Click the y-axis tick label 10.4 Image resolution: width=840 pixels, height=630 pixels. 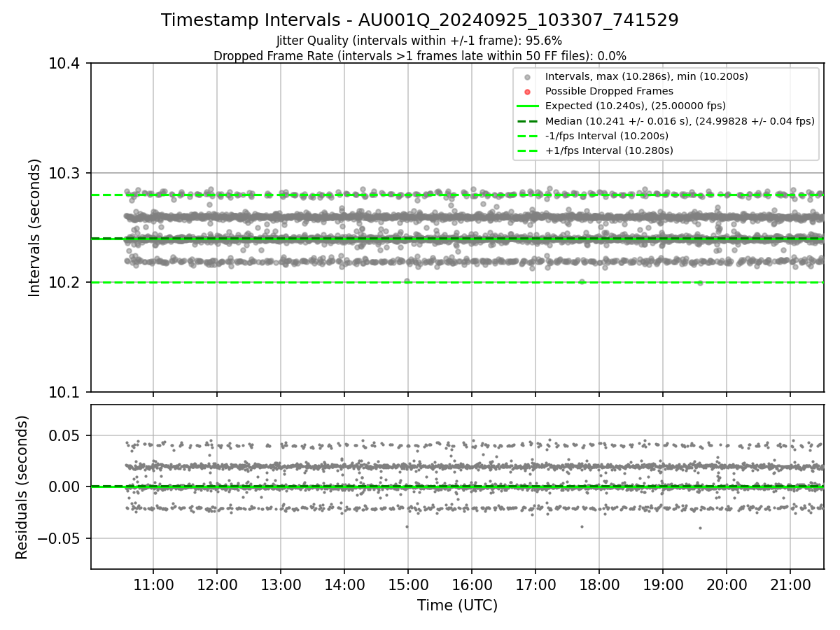tap(64, 64)
